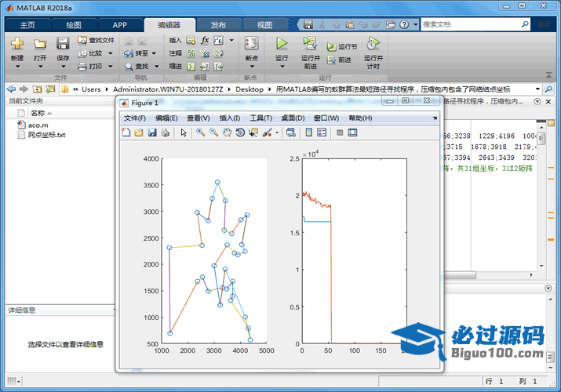The image size is (561, 392).
Task: Switch to the 发布 (Publish) tab
Action: pos(218,24)
